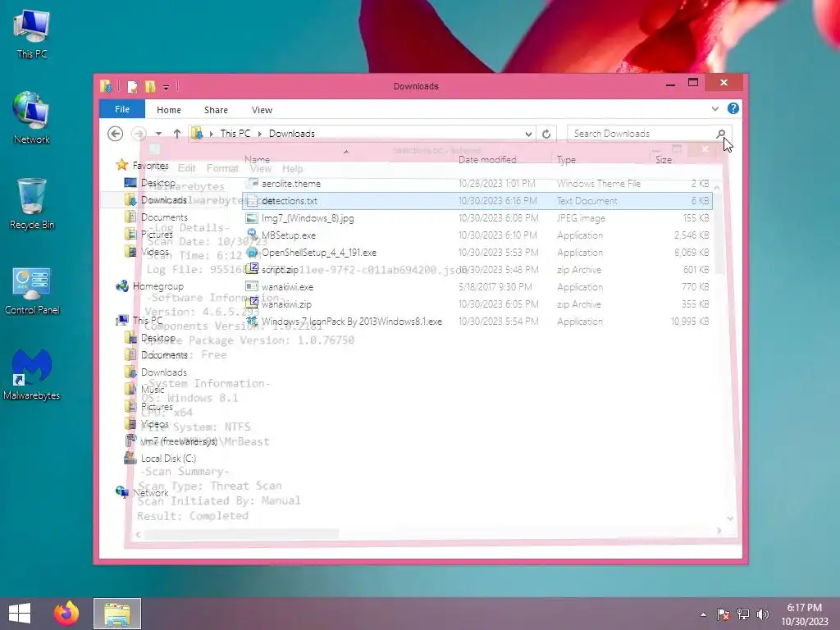Select the Malwarebytes desktop shortcut

(x=32, y=374)
